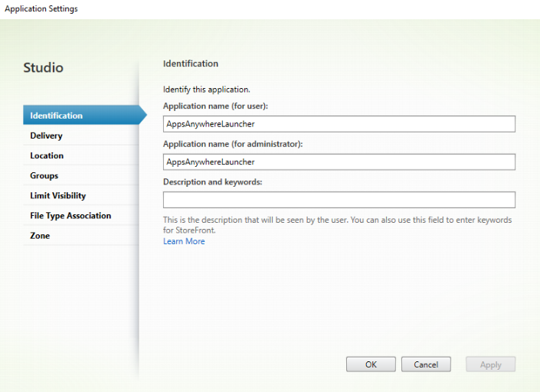Click the Identification page heading at the top

pos(191,64)
